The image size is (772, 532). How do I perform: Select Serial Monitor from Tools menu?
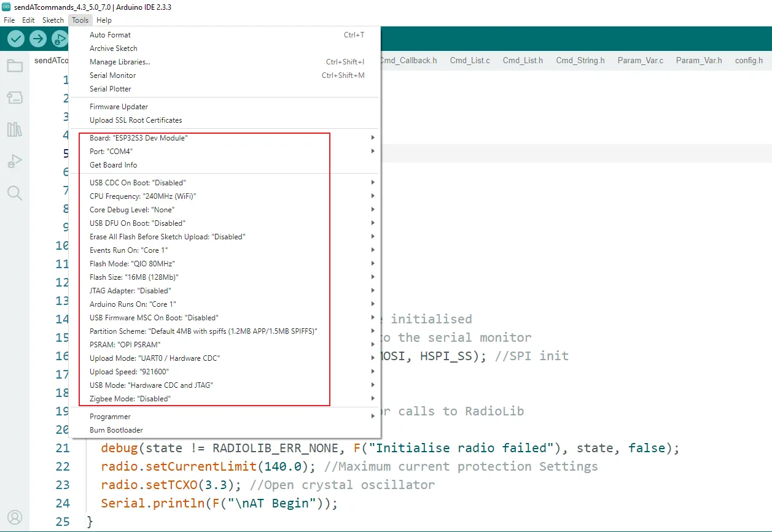coord(113,75)
